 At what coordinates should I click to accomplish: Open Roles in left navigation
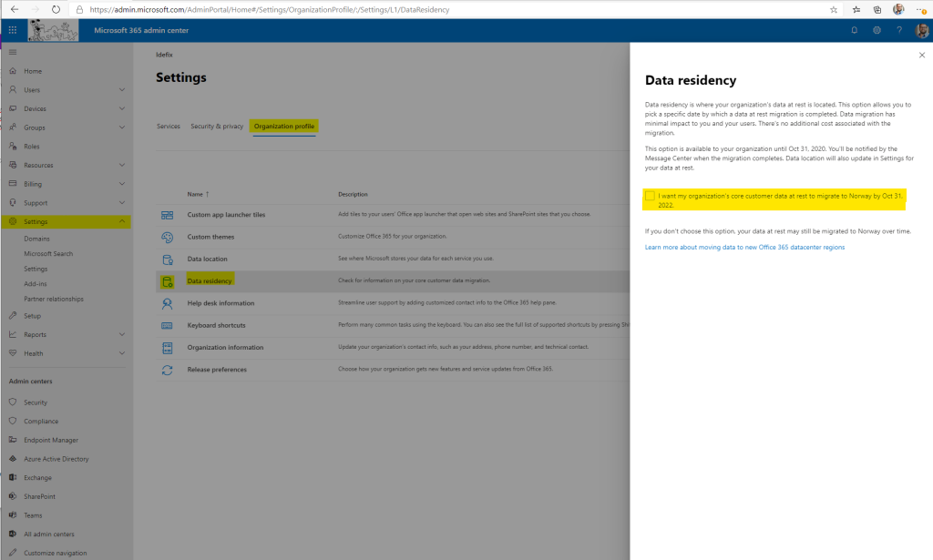click(32, 147)
